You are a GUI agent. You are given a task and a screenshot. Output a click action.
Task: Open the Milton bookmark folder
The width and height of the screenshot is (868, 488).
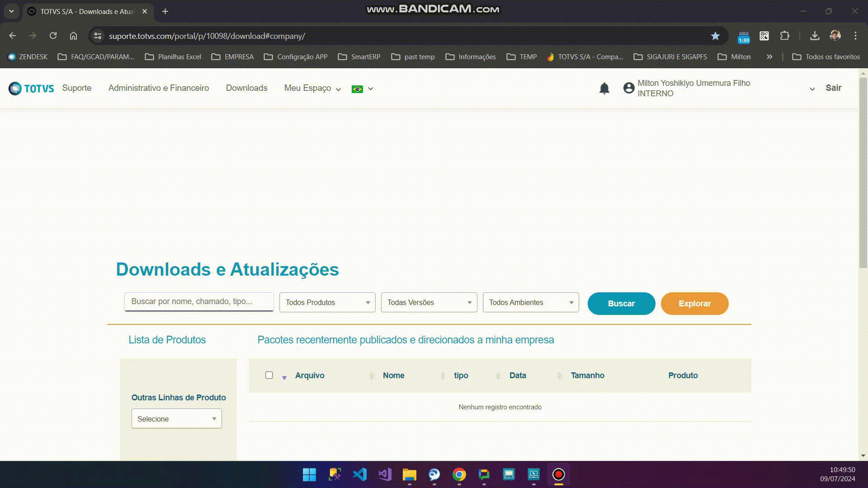click(734, 56)
